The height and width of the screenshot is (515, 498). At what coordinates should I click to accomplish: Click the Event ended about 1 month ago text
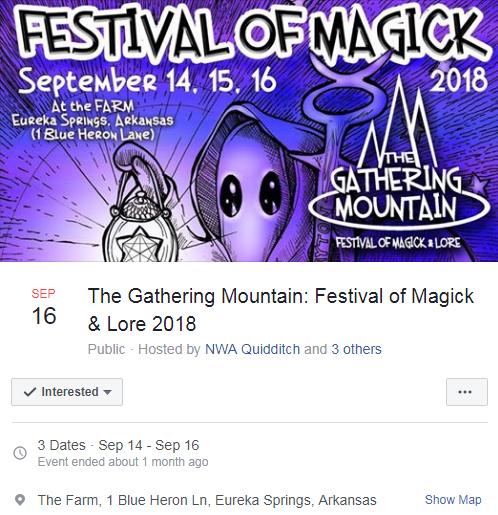123,462
